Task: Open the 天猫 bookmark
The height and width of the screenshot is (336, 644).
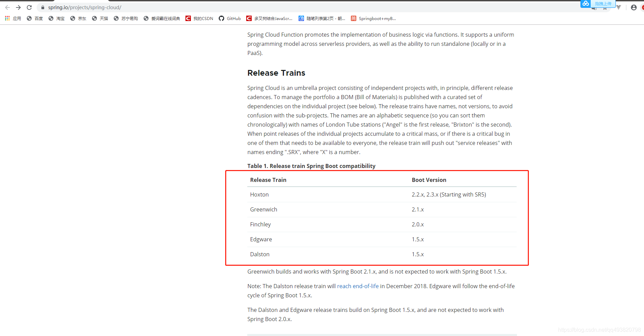Action: pos(100,18)
